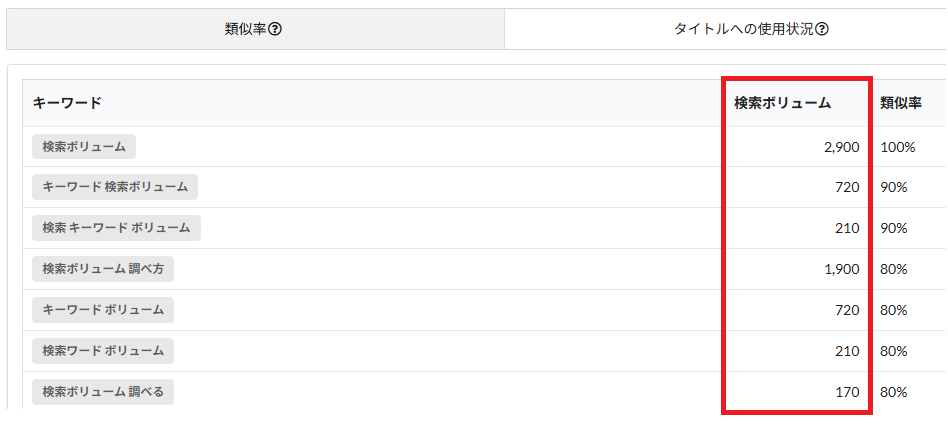The height and width of the screenshot is (428, 948).
Task: Open the タイトルへの使用状況 tab
Action: (726, 29)
